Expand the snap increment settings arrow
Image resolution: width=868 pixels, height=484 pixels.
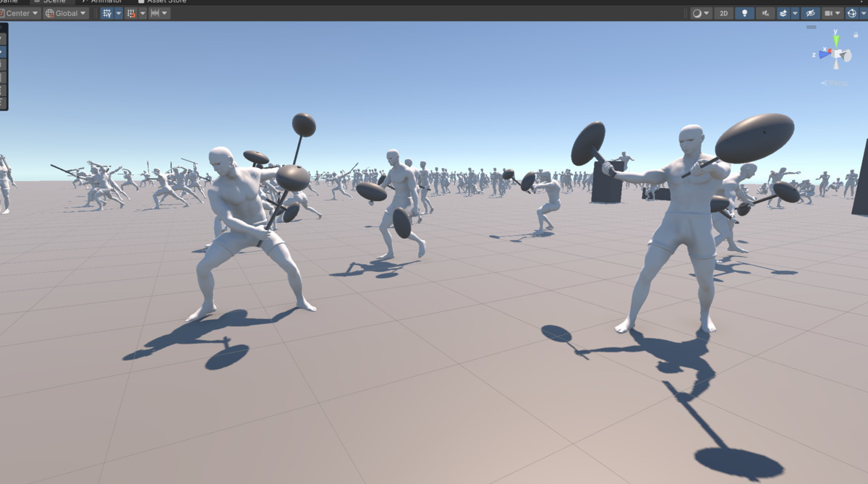click(x=166, y=13)
